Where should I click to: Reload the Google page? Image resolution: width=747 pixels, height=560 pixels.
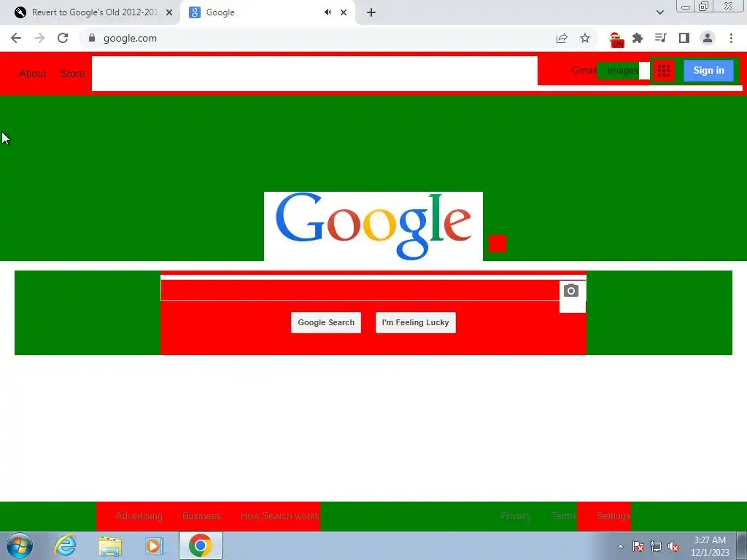(x=63, y=38)
